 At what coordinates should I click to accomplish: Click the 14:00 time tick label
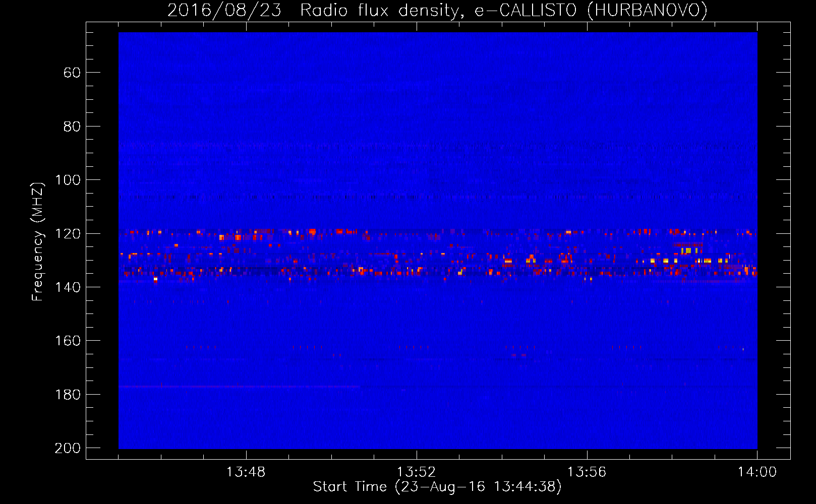pos(757,472)
